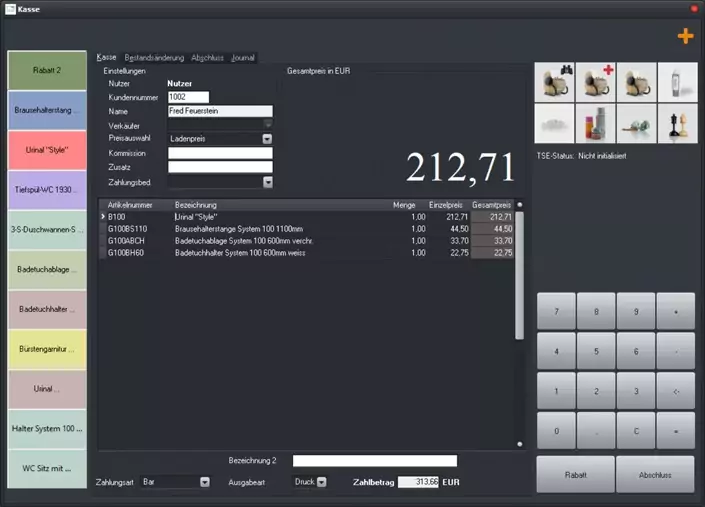
Task: Click the blue Brausehalterstang quick button
Action: (47, 110)
